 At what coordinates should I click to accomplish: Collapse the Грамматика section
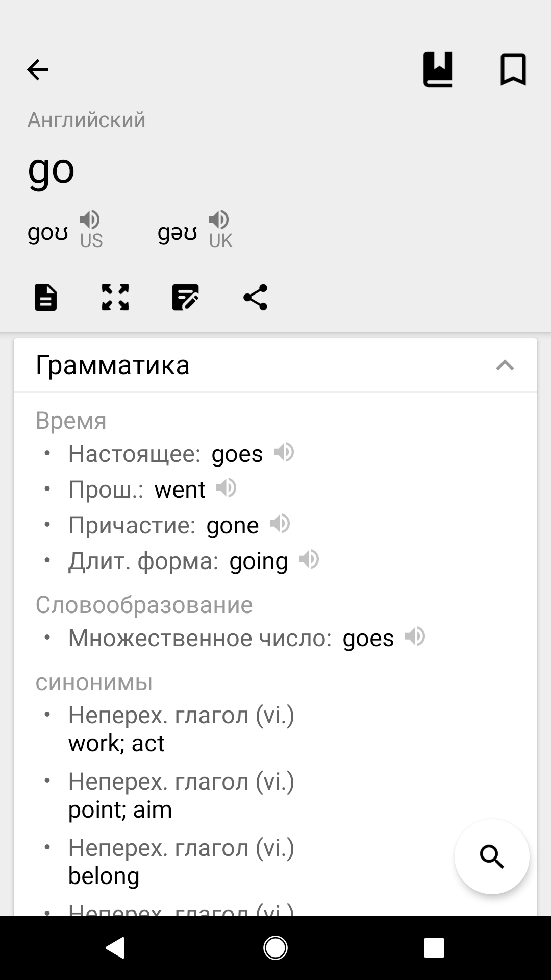pos(505,365)
